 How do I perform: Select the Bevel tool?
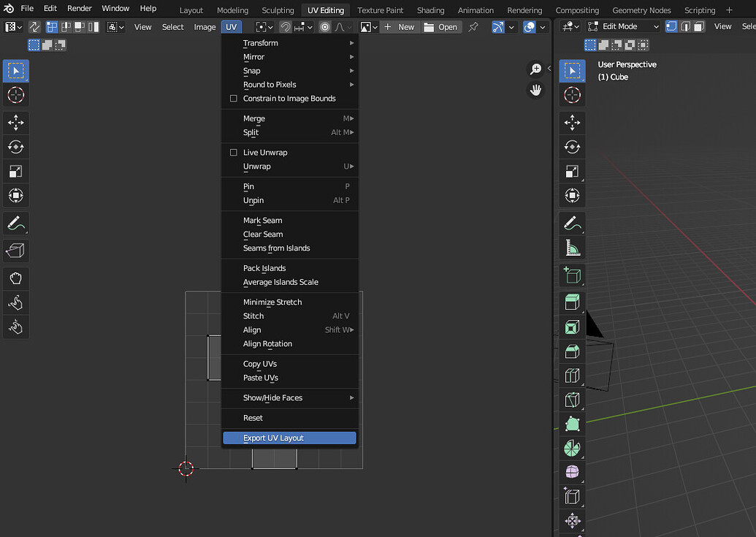coord(573,351)
